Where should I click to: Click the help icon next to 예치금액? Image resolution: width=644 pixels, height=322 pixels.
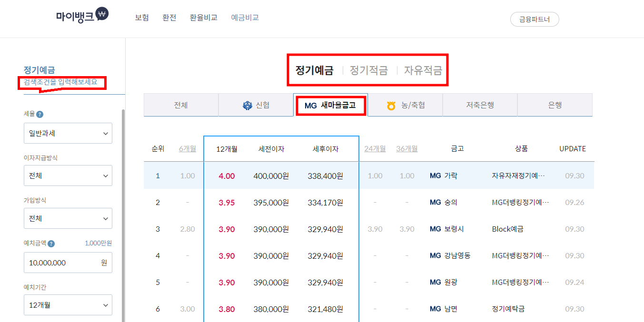[x=51, y=244]
